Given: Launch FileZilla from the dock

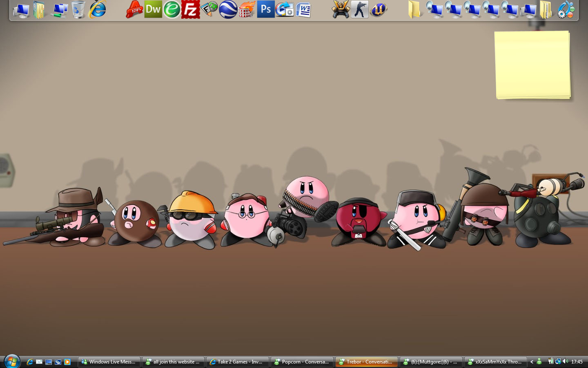Looking at the screenshot, I should click(x=191, y=9).
